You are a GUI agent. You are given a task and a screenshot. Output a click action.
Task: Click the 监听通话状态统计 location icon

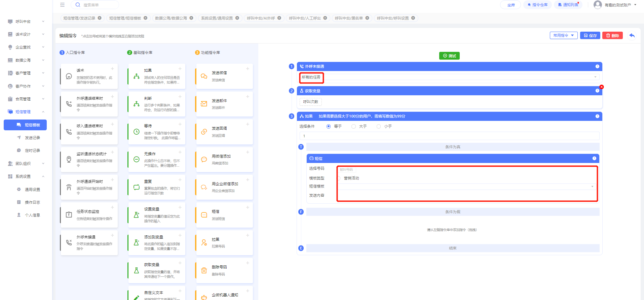coord(69,160)
